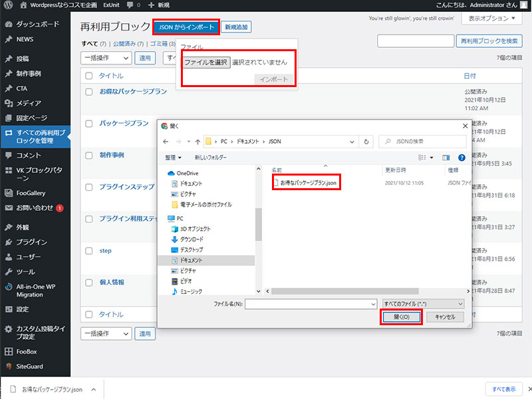Toggle the preview pane icon in dialog
Image resolution: width=532 pixels, height=399 pixels.
coord(446,158)
